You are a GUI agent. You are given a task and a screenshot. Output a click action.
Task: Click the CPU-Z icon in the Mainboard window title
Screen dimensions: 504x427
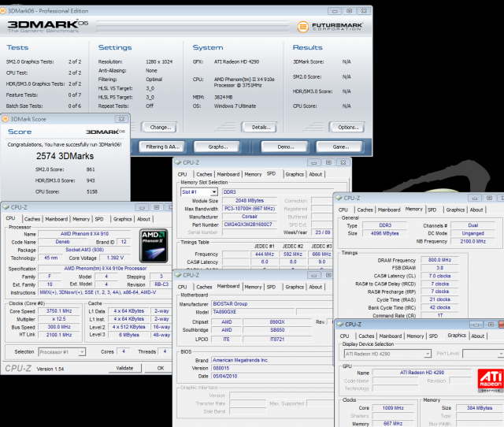(x=178, y=275)
